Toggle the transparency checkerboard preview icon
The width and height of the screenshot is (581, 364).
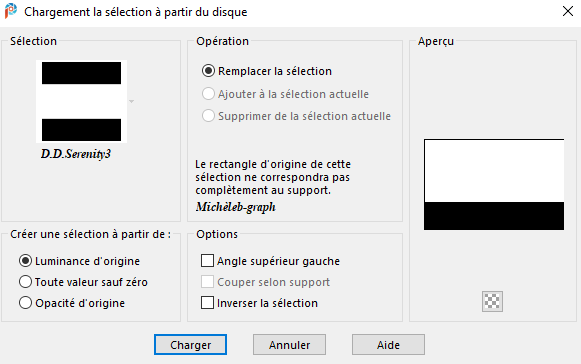coord(492,301)
